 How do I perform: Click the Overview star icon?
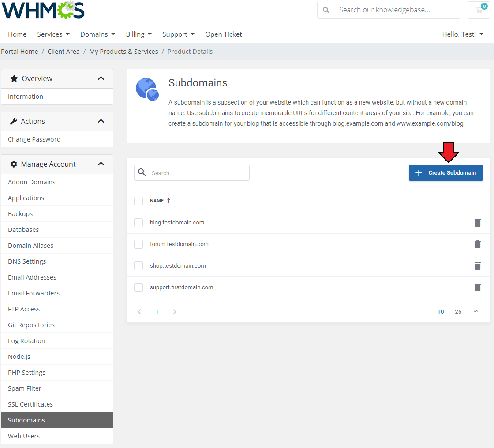tap(14, 78)
